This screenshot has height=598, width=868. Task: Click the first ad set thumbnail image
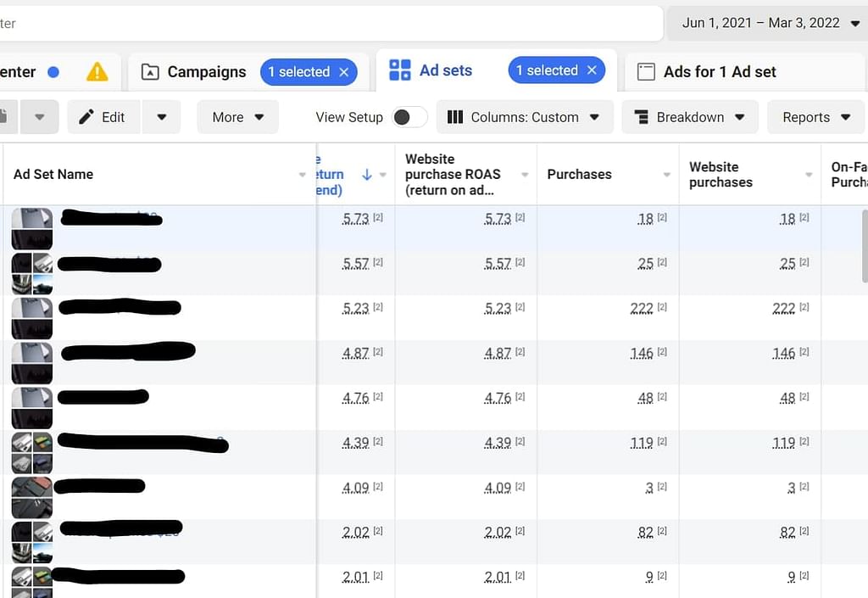point(32,228)
